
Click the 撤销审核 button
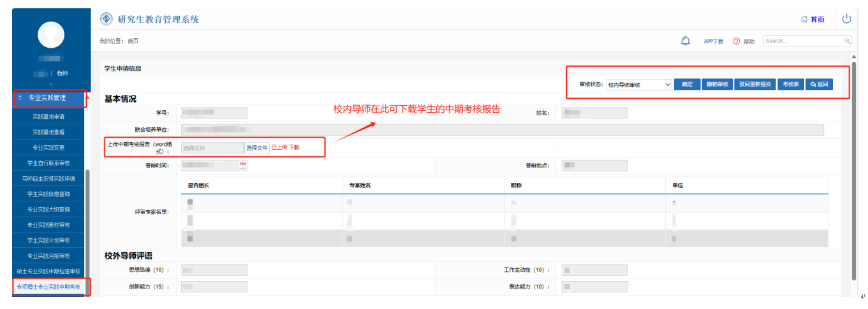coord(717,84)
